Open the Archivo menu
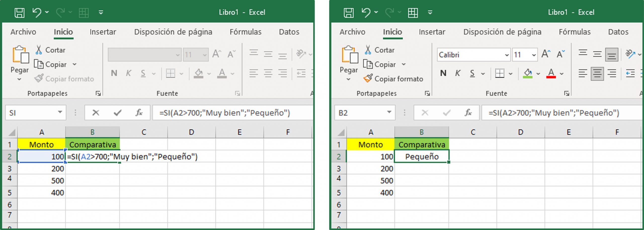 click(x=353, y=32)
